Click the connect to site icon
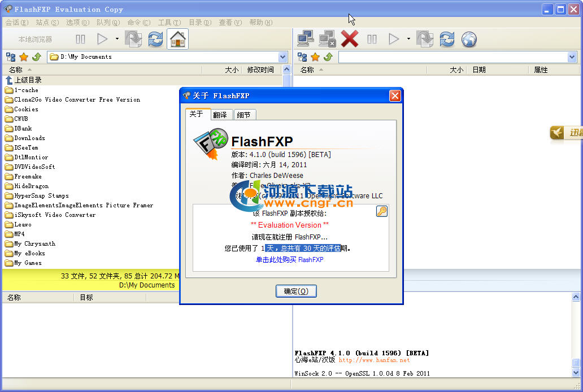583x392 pixels. [x=305, y=39]
